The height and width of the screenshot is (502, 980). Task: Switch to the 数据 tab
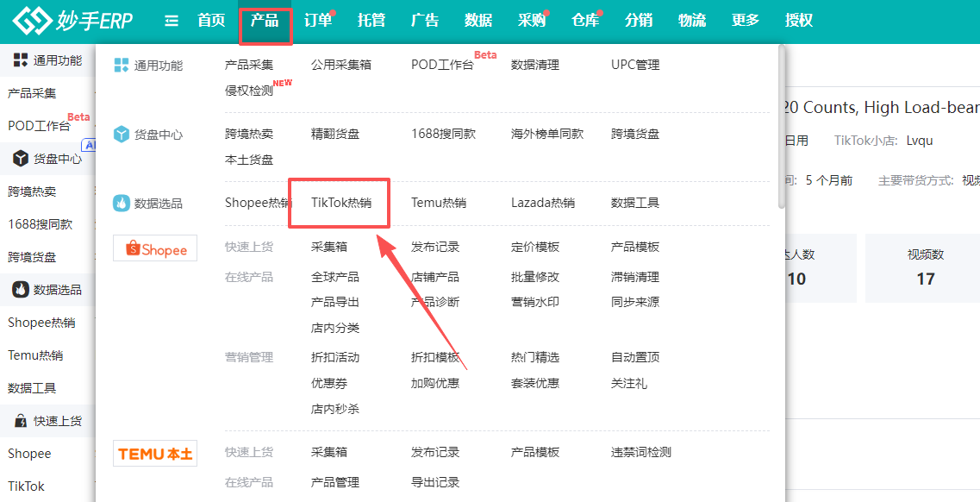tap(478, 21)
